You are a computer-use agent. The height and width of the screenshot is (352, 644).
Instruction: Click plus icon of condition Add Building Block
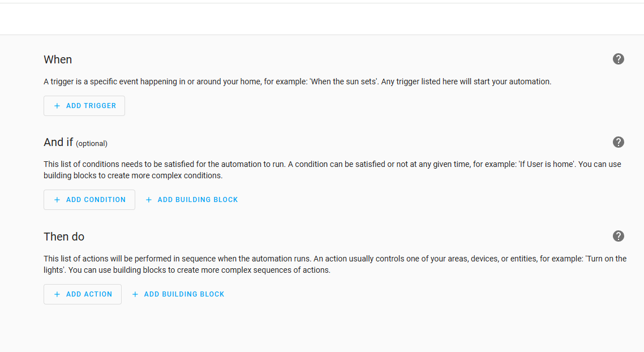[x=149, y=200]
